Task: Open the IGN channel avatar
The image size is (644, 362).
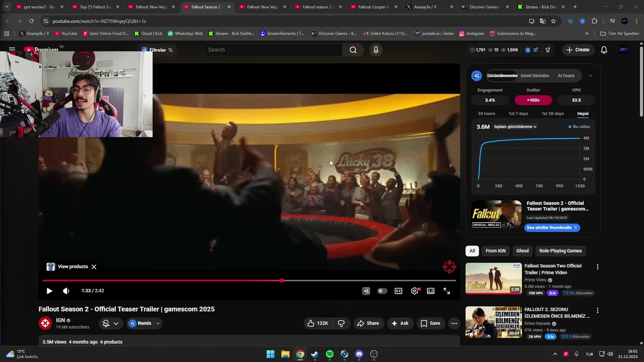Action: click(x=45, y=323)
